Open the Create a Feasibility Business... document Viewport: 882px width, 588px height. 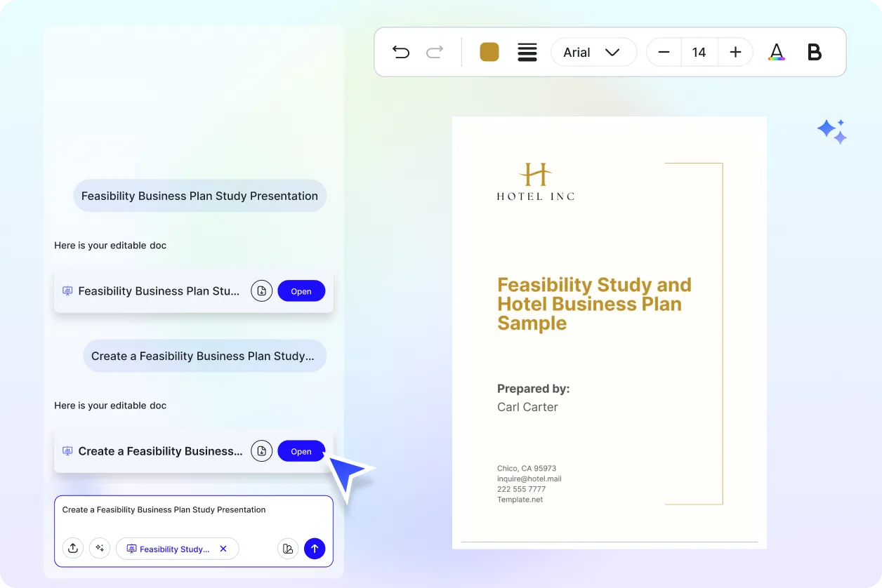point(301,450)
